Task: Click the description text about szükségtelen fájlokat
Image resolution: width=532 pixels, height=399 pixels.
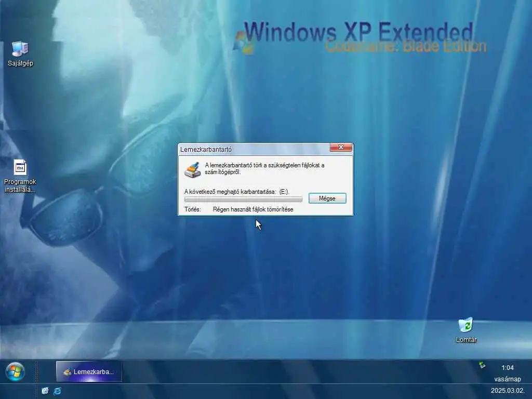Action: [x=264, y=169]
